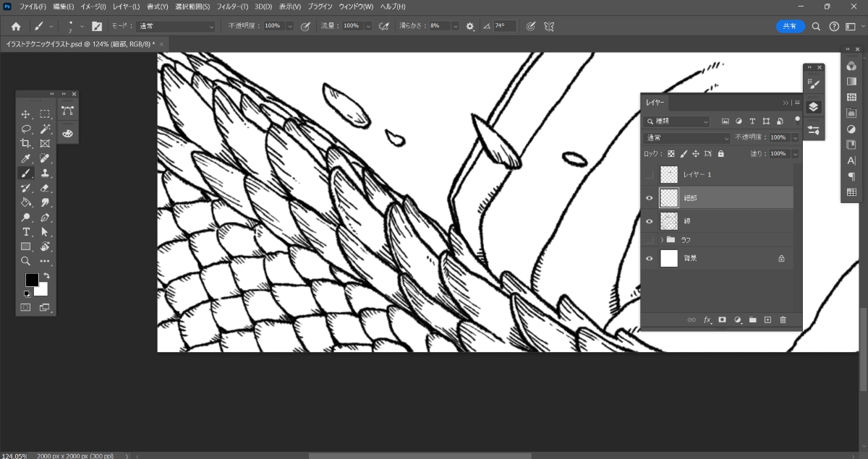868x459 pixels.
Task: Click the white background color swatch
Action: pyautogui.click(x=43, y=291)
